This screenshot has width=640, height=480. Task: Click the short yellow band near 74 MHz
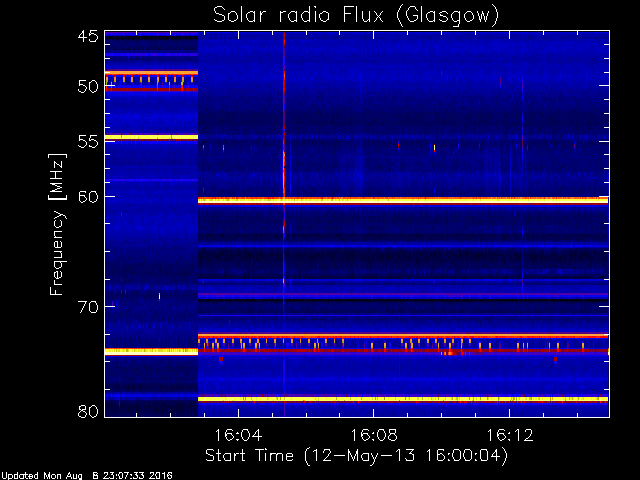pyautogui.click(x=151, y=351)
